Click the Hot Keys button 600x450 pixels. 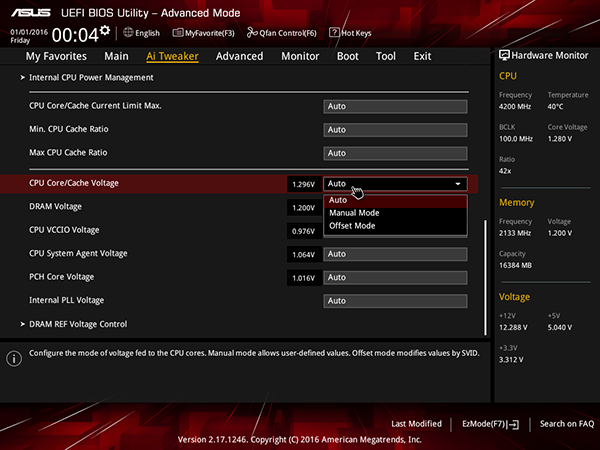tap(350, 33)
